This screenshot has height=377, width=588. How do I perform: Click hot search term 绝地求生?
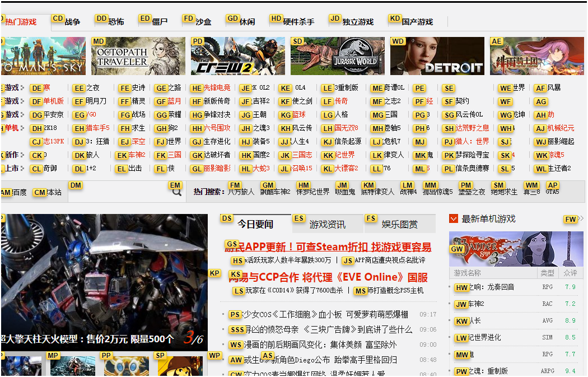pos(504,192)
